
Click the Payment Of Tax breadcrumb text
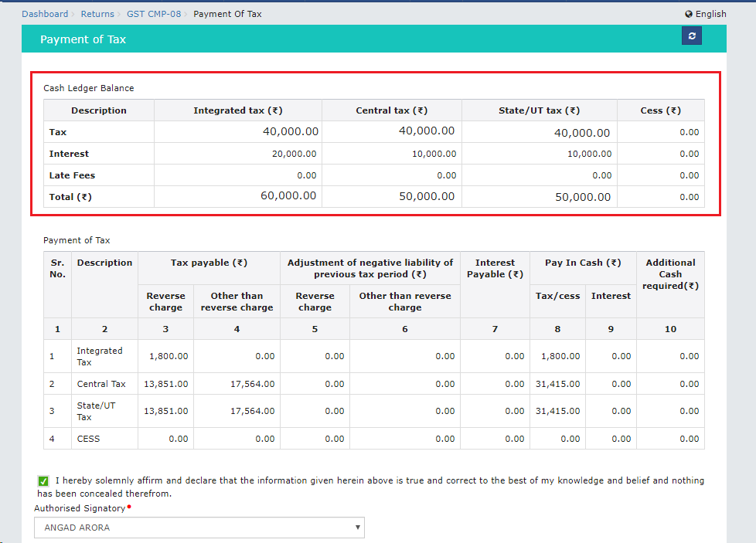coord(227,14)
